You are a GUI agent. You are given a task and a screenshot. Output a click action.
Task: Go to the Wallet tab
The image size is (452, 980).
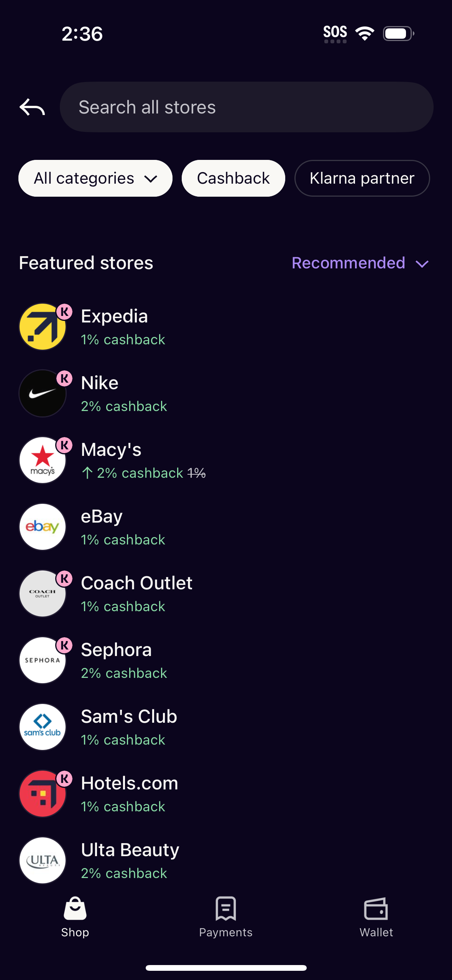pyautogui.click(x=376, y=917)
